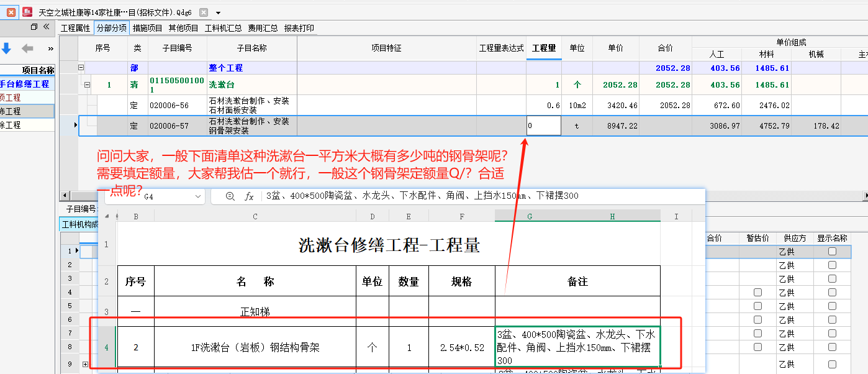Image resolution: width=868 pixels, height=374 pixels.
Task: Click the 暂估价 column header
Action: [x=757, y=238]
